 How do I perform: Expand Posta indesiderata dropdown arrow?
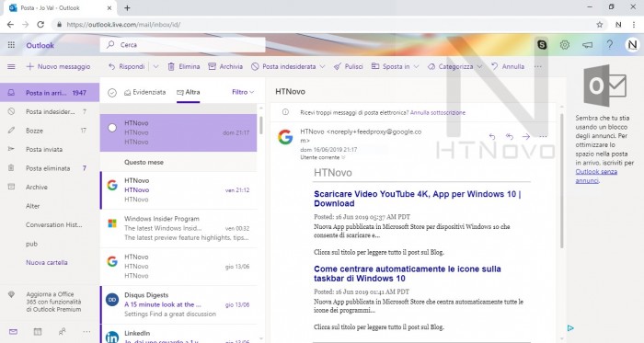point(322,66)
